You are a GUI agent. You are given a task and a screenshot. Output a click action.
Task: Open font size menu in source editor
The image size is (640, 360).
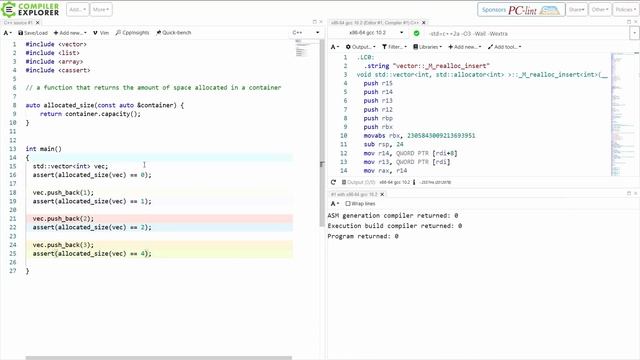coord(7,33)
